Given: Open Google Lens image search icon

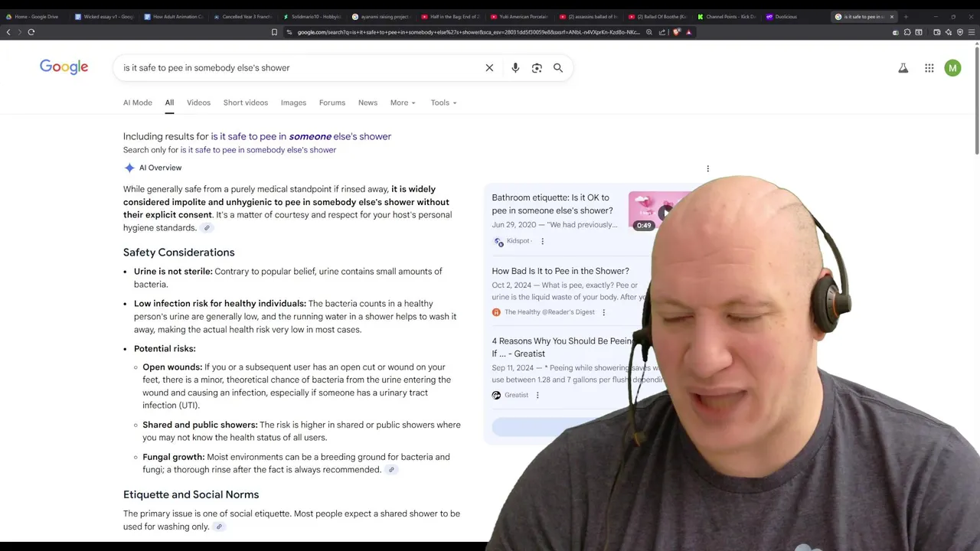Looking at the screenshot, I should pyautogui.click(x=537, y=68).
